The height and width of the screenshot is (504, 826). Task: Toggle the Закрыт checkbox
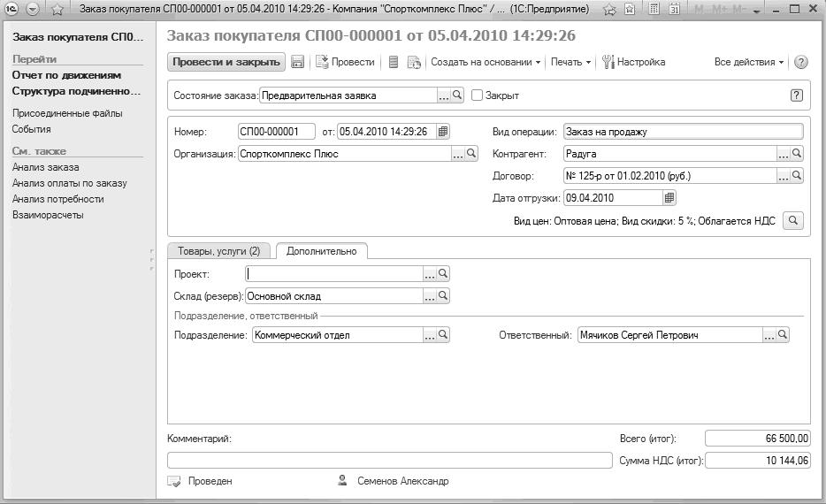(477, 95)
